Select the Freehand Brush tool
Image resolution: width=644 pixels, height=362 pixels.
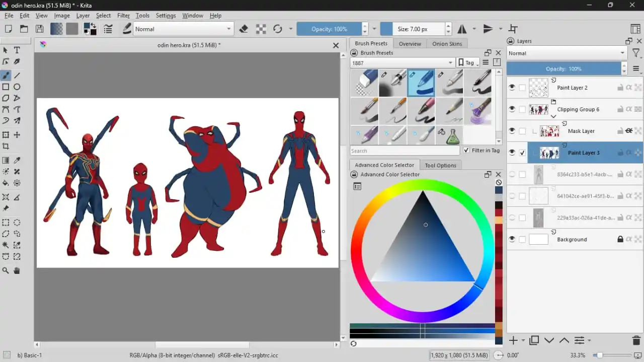[x=6, y=75]
